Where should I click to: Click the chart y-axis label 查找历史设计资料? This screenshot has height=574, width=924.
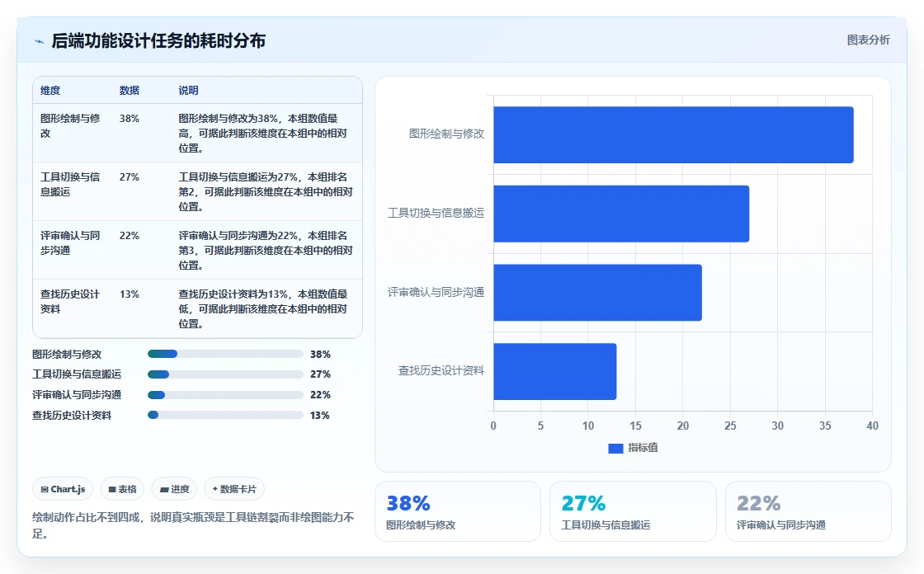pyautogui.click(x=441, y=370)
